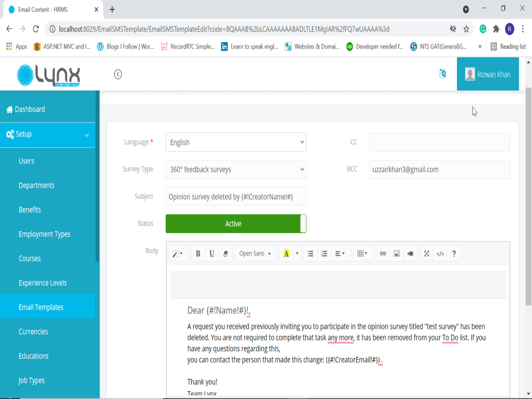The height and width of the screenshot is (399, 532).
Task: Apply the yellow highlight text color
Action: (286, 253)
